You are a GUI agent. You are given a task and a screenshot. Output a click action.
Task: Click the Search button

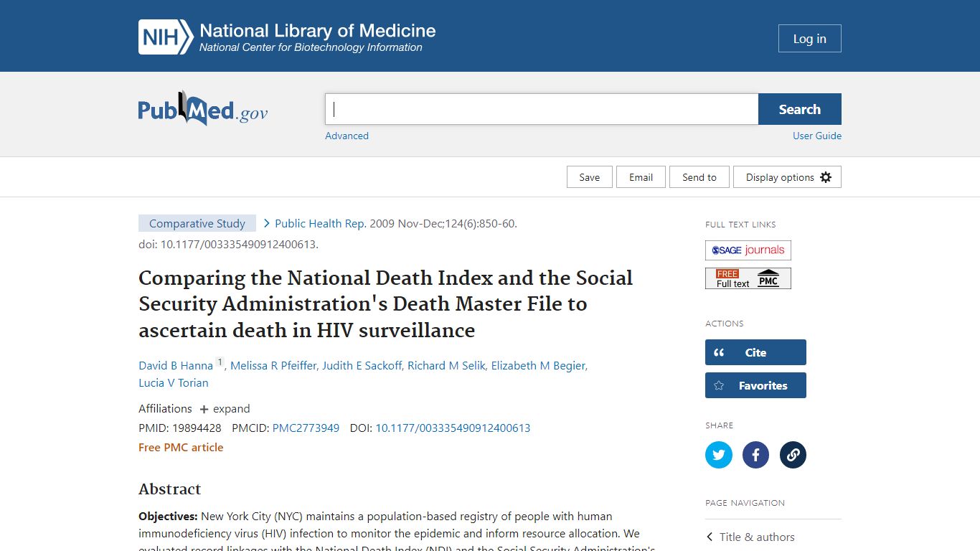(800, 109)
